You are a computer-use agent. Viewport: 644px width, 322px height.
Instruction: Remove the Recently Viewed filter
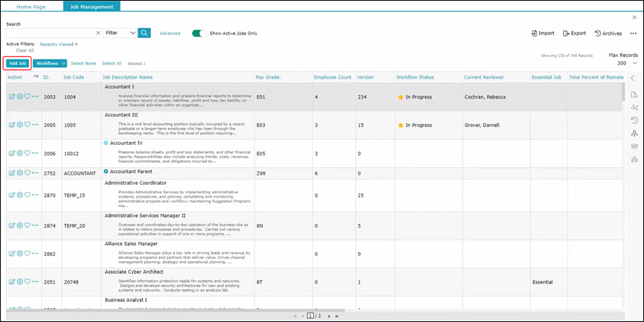tap(76, 44)
